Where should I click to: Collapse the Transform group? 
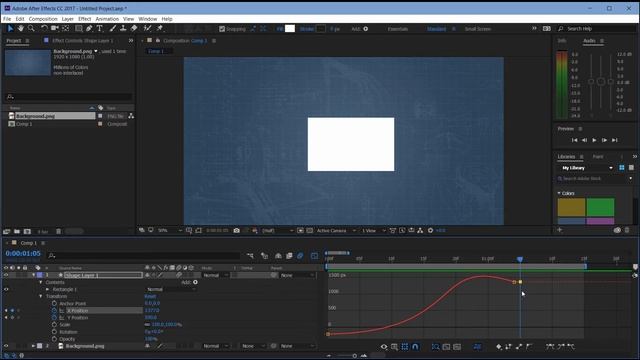pyautogui.click(x=41, y=296)
